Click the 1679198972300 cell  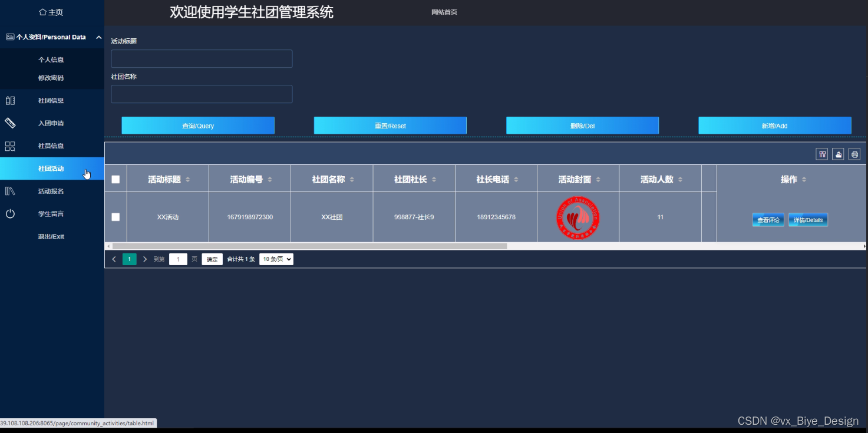[x=250, y=217]
